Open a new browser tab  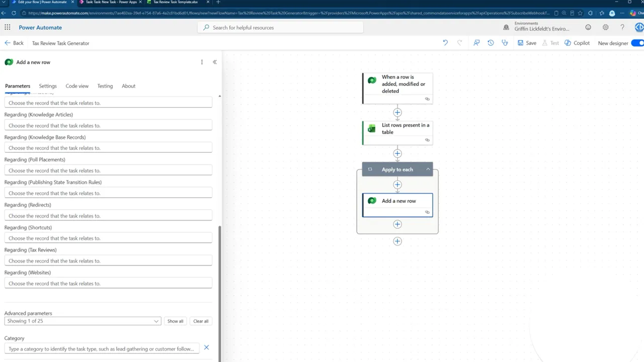[218, 2]
